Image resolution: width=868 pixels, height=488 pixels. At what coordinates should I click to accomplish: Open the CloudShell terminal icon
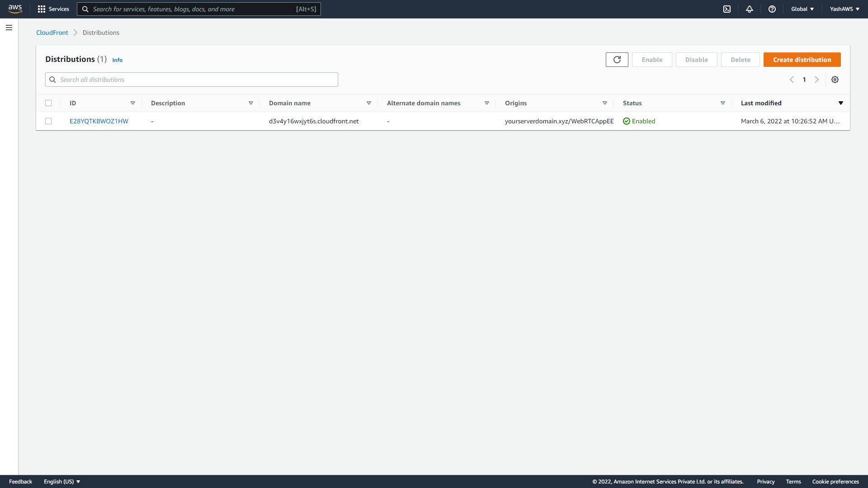point(727,9)
